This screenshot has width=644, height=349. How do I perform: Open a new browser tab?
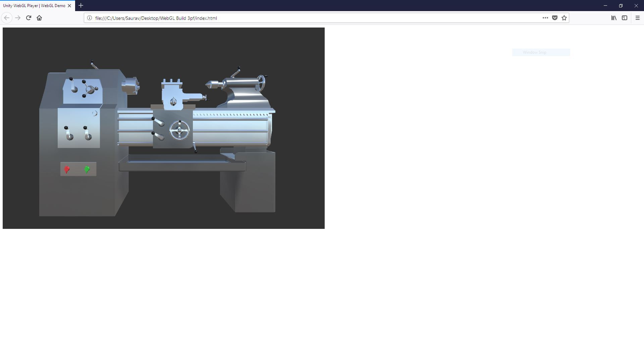[x=81, y=6]
